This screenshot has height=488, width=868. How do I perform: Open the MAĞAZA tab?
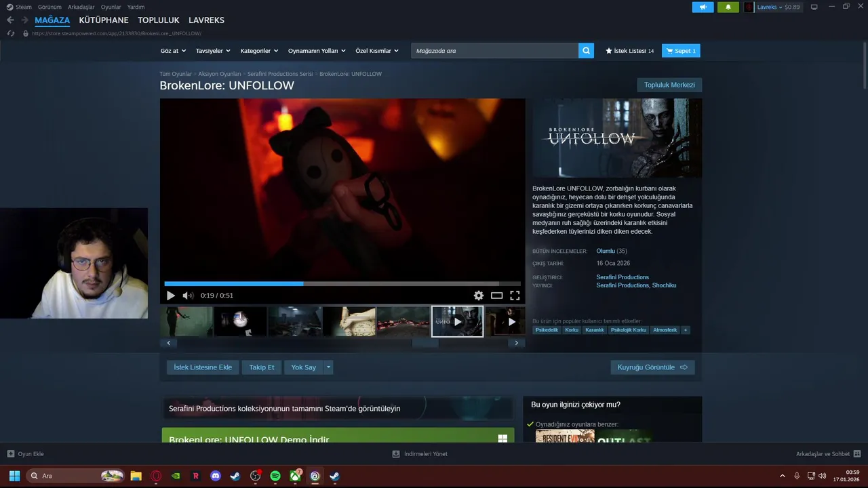(x=52, y=20)
